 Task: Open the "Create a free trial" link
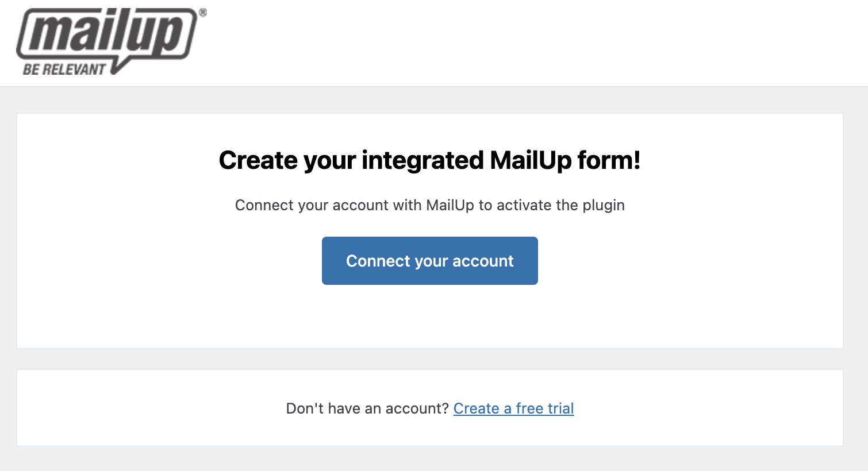pos(513,408)
